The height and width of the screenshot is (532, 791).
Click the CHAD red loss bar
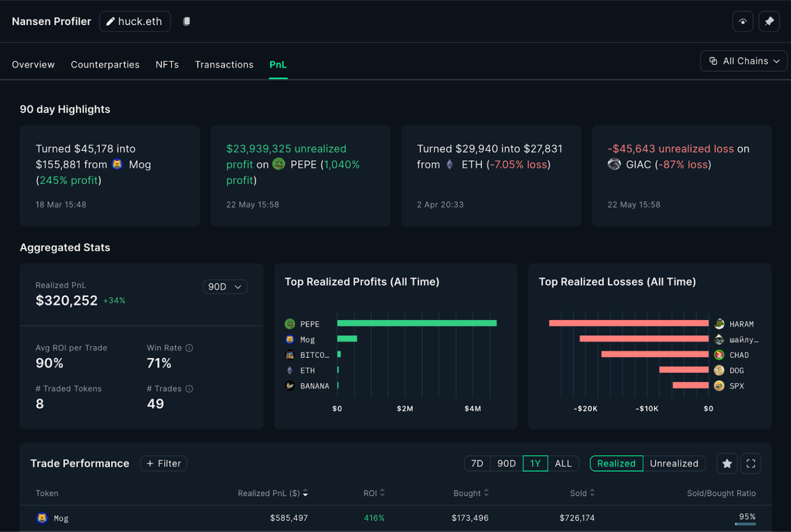655,354
